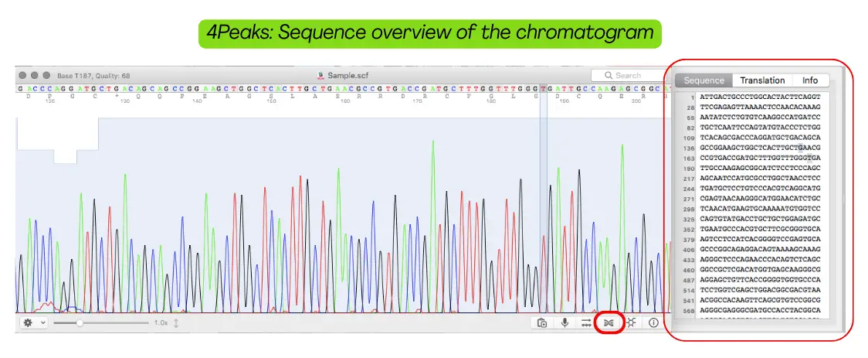Select sequence line starting ACGGCCACAAGTTC
The height and width of the screenshot is (358, 868).
pos(760,300)
